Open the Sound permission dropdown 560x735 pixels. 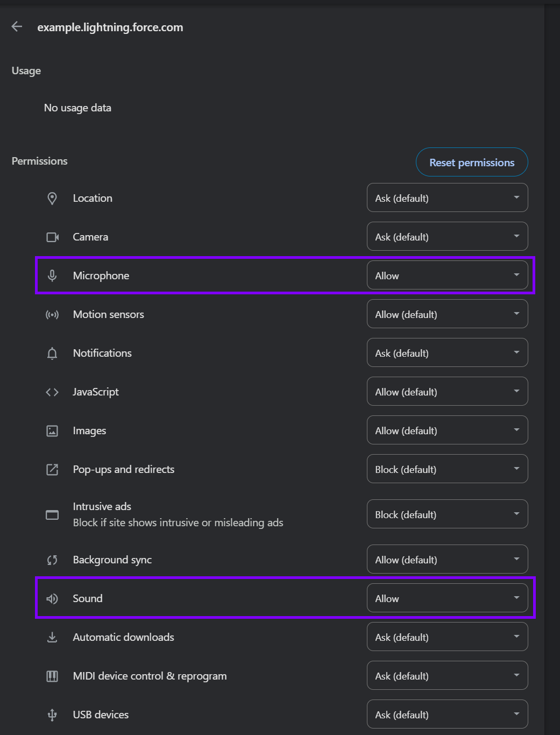coord(447,598)
